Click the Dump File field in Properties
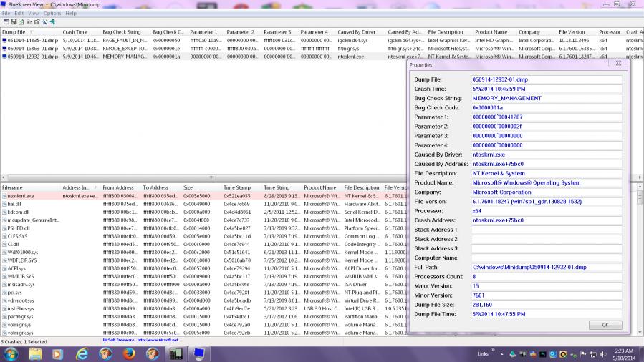644x362 pixels. (547, 79)
